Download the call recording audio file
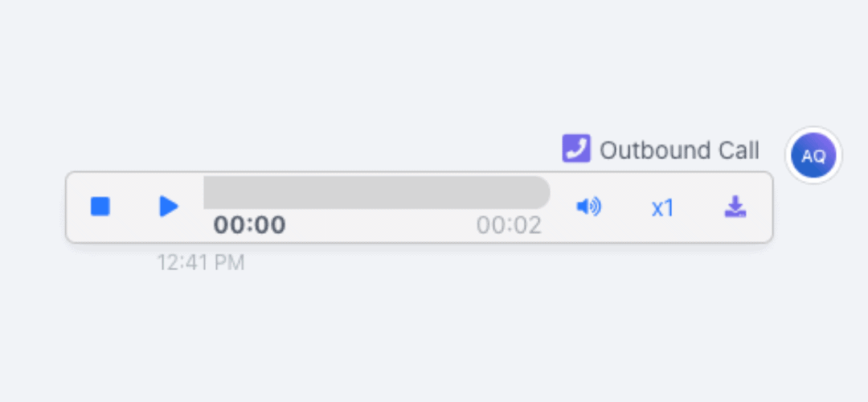The image size is (868, 402). [x=735, y=207]
